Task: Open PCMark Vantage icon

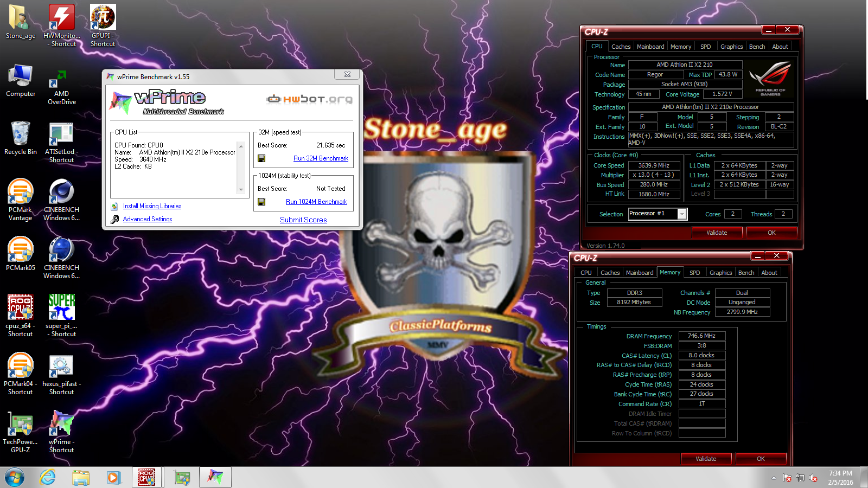Action: [21, 200]
